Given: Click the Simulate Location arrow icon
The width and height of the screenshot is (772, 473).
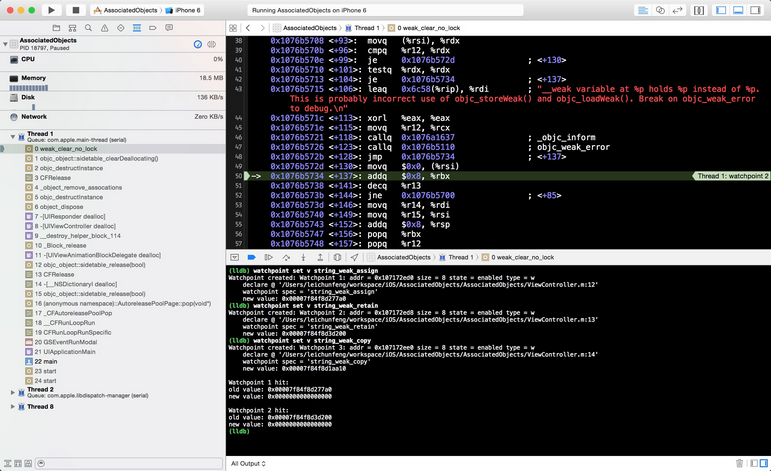Looking at the screenshot, I should point(354,257).
